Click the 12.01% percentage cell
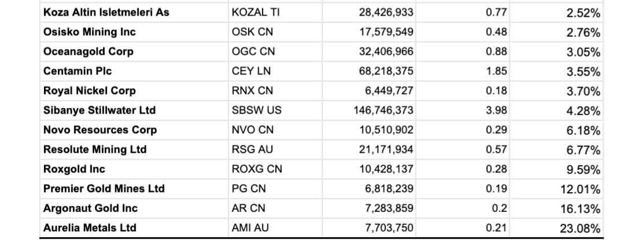This screenshot has width=644, height=240. click(580, 189)
